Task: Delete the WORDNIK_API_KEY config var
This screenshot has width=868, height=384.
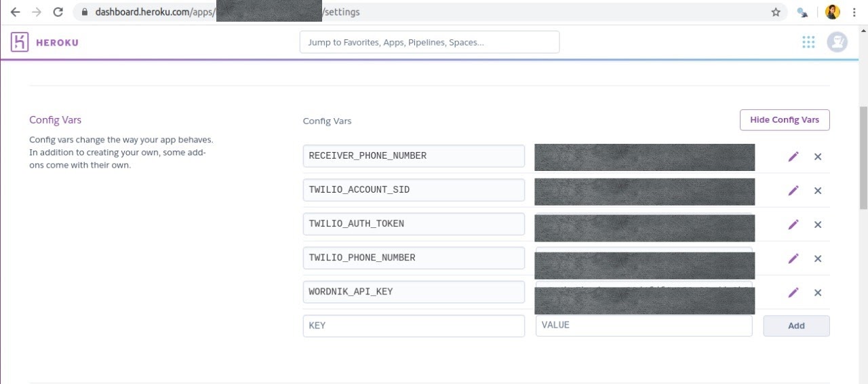Action: coord(818,292)
